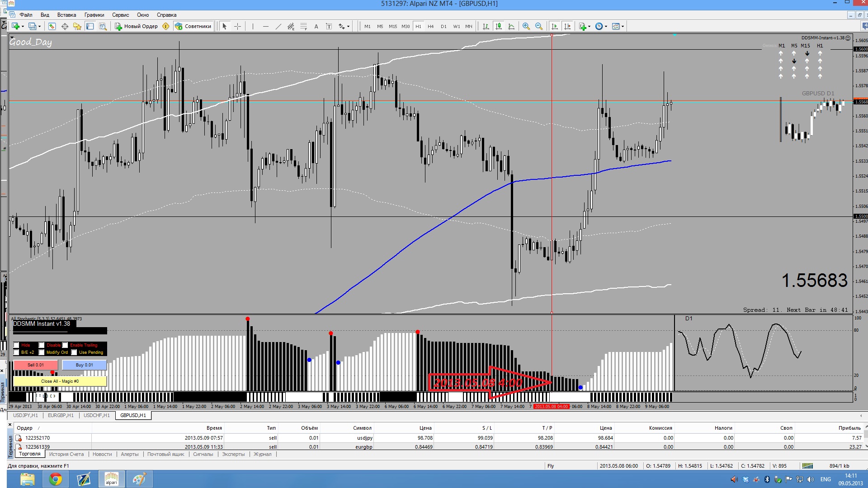
Task: Toggle the Terminal panel toolbar icon
Action: tap(90, 26)
